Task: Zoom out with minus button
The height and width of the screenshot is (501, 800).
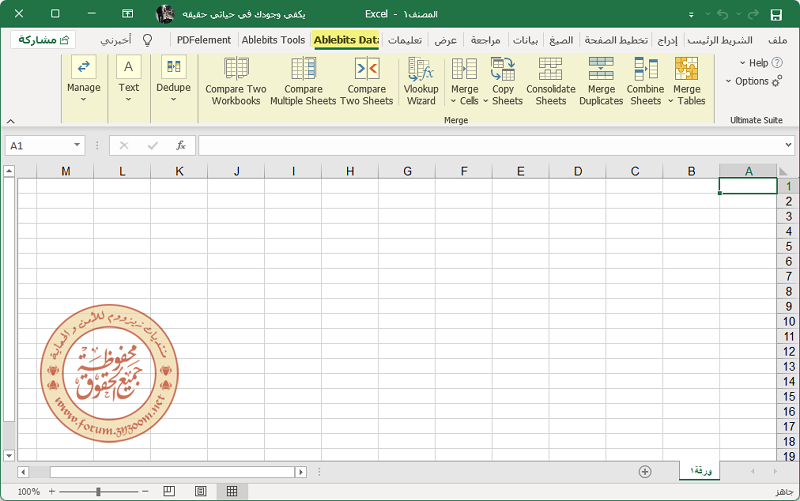Action: 145,491
